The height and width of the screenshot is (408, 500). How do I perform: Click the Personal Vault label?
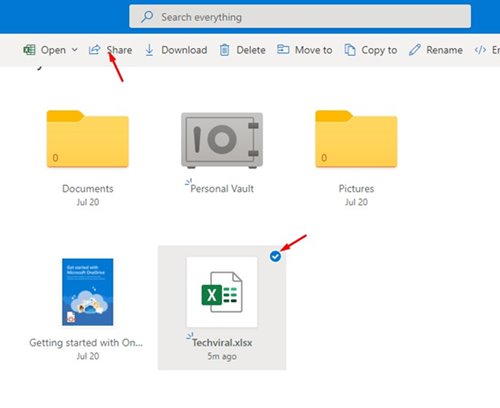point(222,189)
